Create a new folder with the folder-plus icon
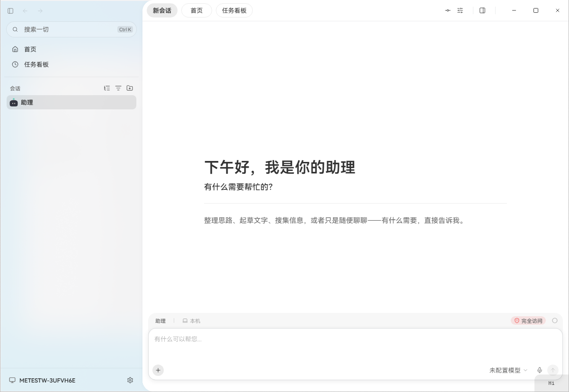The image size is (569, 392). click(130, 88)
